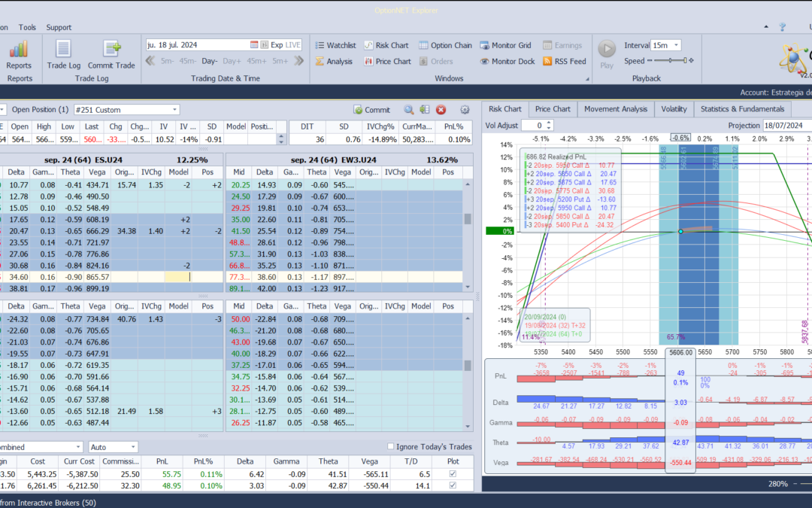
Task: Open the Tools menu
Action: point(27,27)
